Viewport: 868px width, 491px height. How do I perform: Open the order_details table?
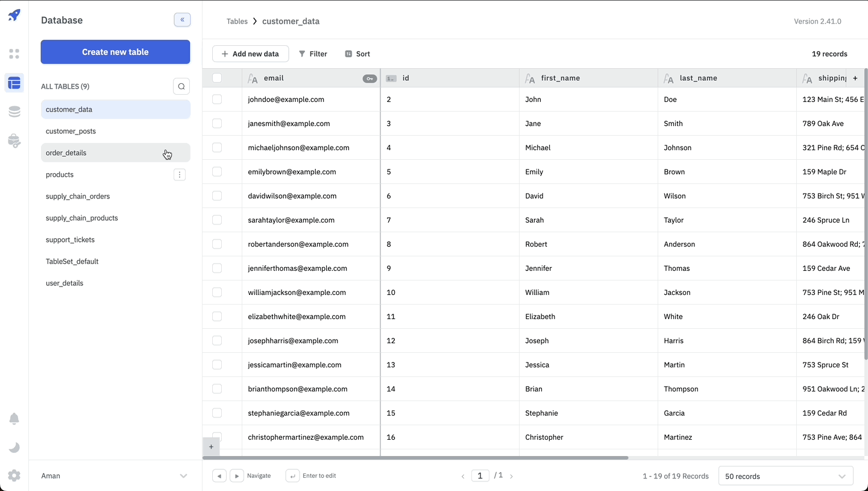tap(66, 153)
